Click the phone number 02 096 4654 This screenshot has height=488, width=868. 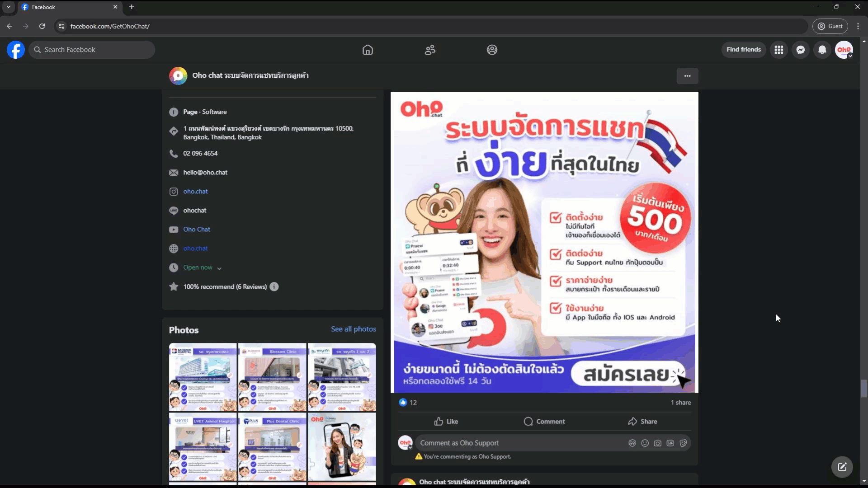(x=200, y=154)
